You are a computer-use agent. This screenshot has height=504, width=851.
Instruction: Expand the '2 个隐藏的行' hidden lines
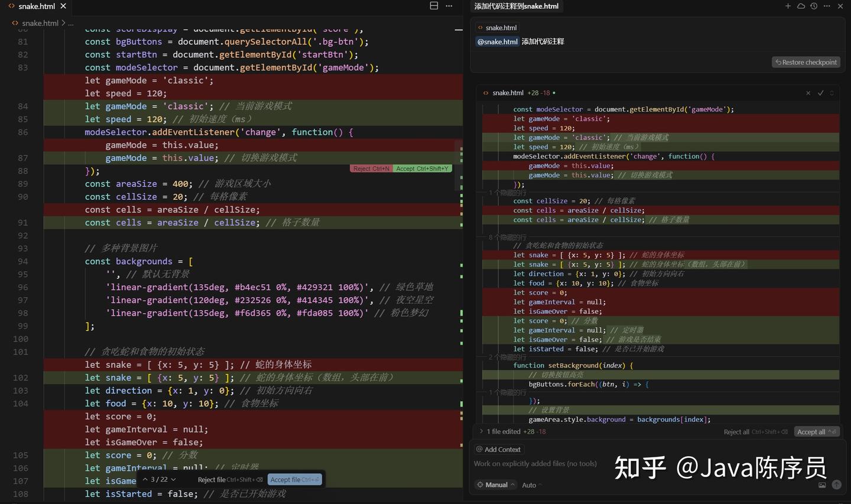(x=508, y=357)
